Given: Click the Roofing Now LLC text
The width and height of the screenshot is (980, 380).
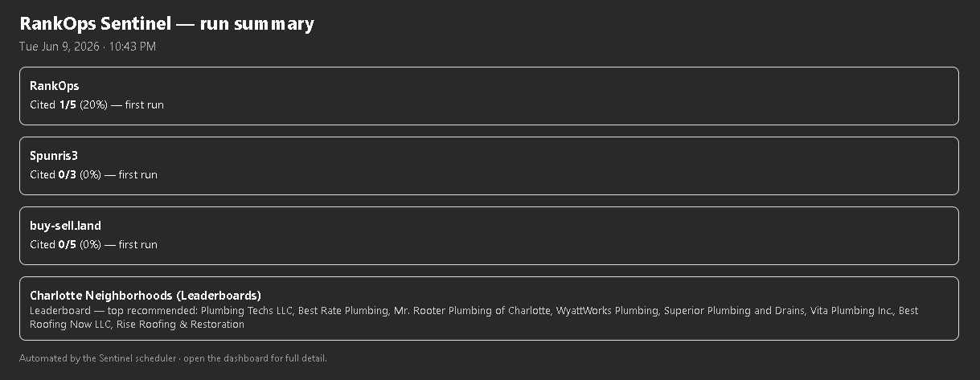Looking at the screenshot, I should click(70, 325).
